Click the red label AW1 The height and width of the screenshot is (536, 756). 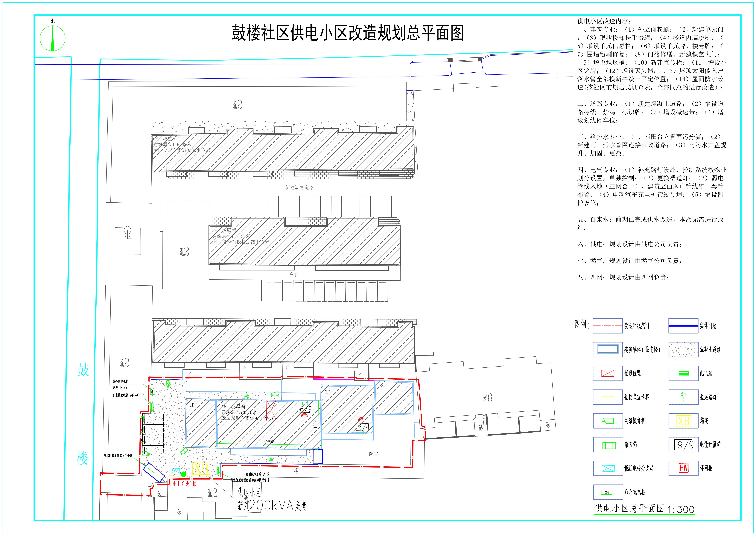361,419
